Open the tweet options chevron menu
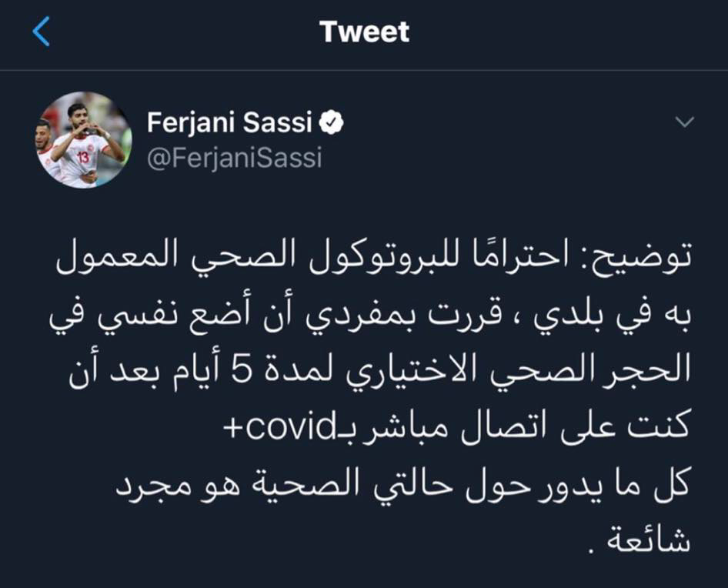 click(684, 122)
